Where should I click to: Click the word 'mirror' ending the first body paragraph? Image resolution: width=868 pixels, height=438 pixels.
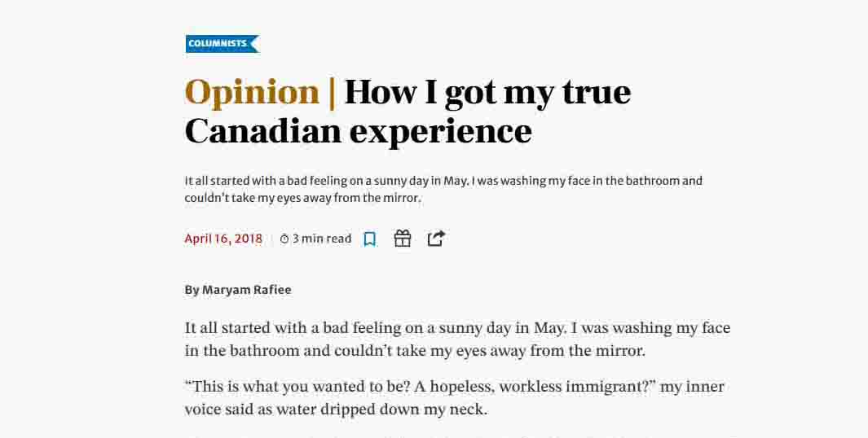[621, 351]
